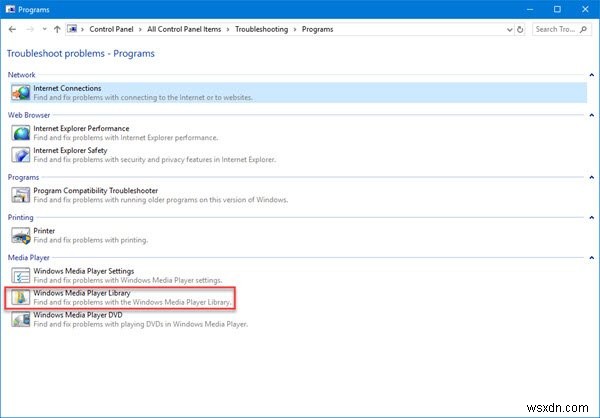Go to Troubleshooting in the breadcrumb
The width and height of the screenshot is (600, 418).
260,30
